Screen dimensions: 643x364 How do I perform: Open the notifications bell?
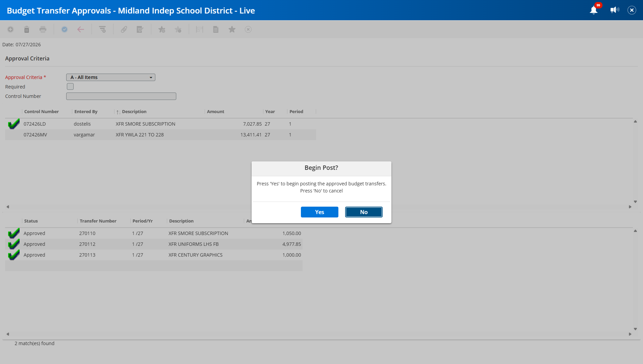(x=594, y=10)
